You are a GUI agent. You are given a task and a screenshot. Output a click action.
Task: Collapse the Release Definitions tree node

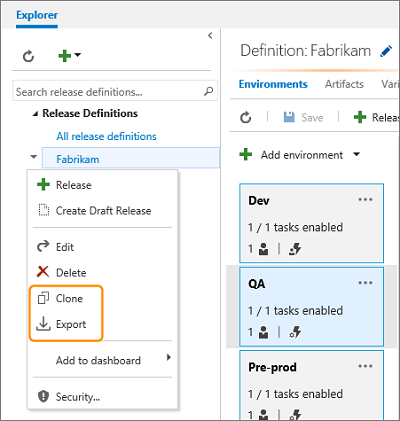click(35, 114)
